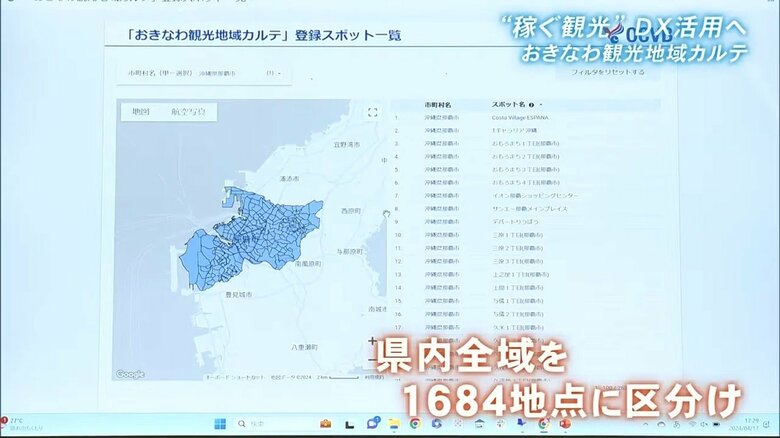Image resolution: width=780 pixels, height=438 pixels.
Task: Click フィルタをリセットする button
Action: [x=607, y=73]
